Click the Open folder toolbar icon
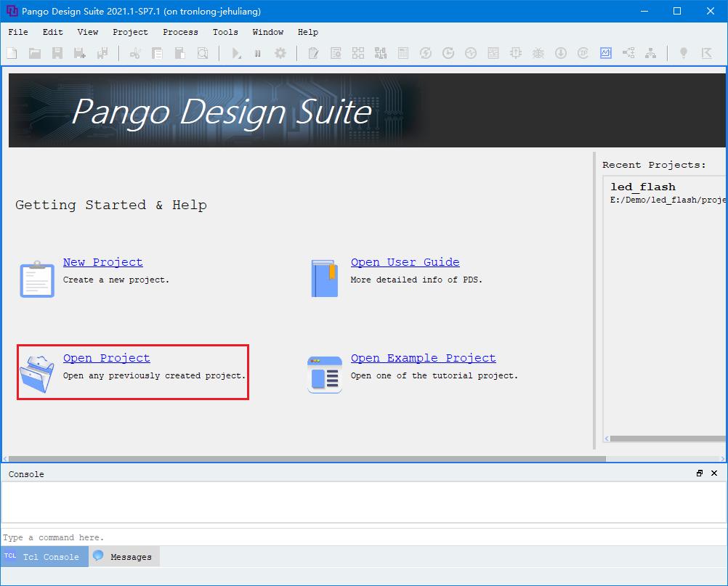The image size is (728, 586). 34,53
